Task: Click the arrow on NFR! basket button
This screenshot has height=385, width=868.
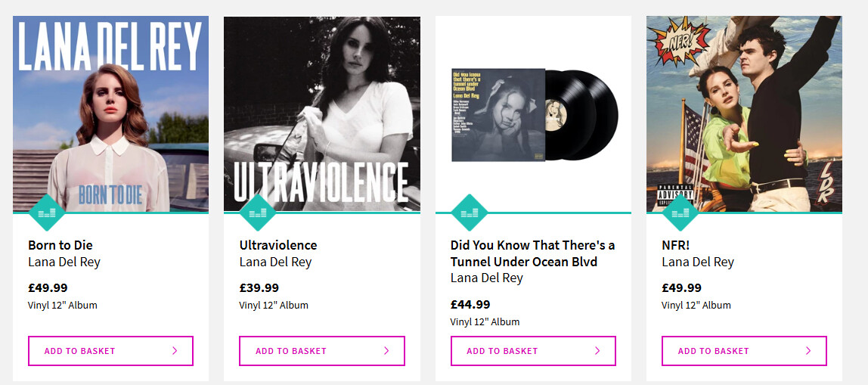Action: click(x=808, y=351)
